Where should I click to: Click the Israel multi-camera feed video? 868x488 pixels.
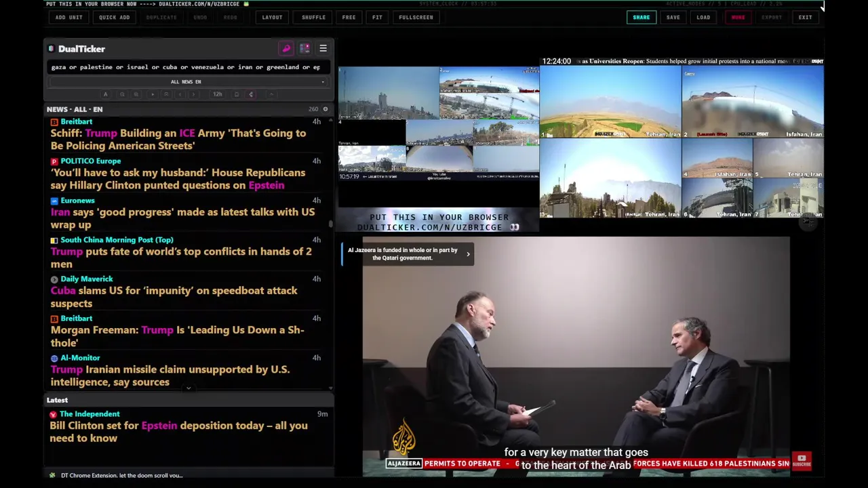(439, 123)
